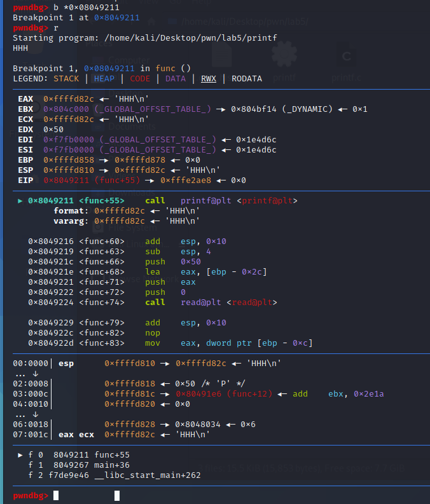This screenshot has width=430, height=504.
Task: Click HEAP in the legend line
Action: [104, 78]
